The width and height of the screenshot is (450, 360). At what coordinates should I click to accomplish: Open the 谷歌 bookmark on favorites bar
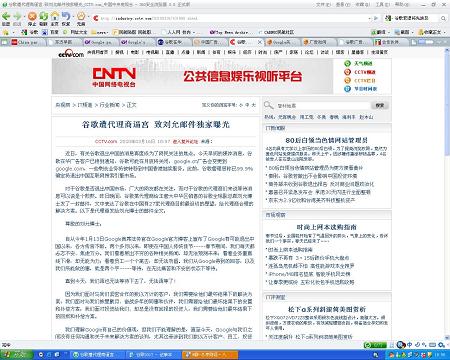(30, 32)
